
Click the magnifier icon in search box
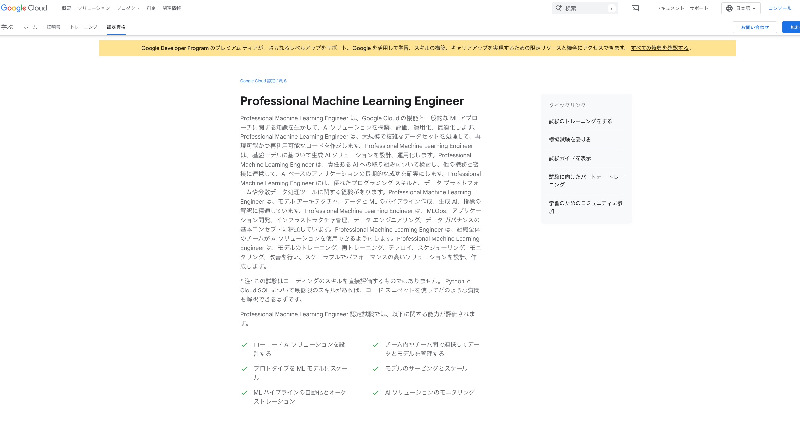560,8
